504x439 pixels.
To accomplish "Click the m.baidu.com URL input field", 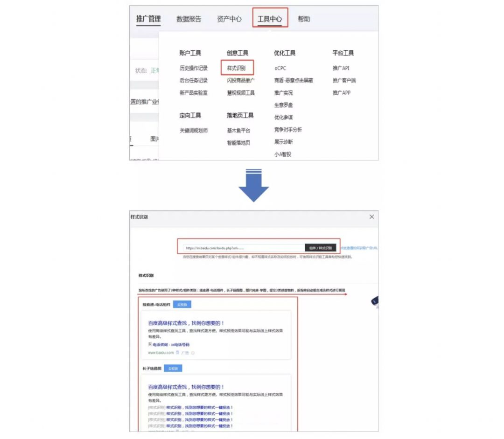I will (243, 248).
